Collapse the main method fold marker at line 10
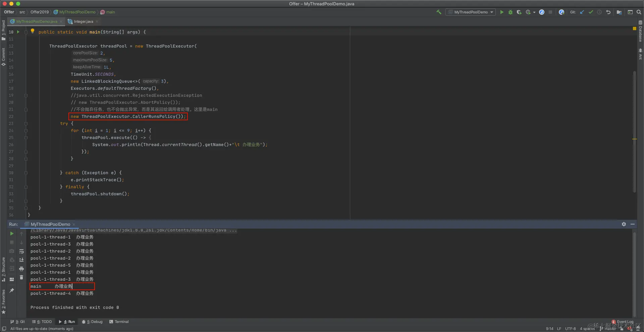Screen dimensions: 644x332 pyautogui.click(x=26, y=32)
